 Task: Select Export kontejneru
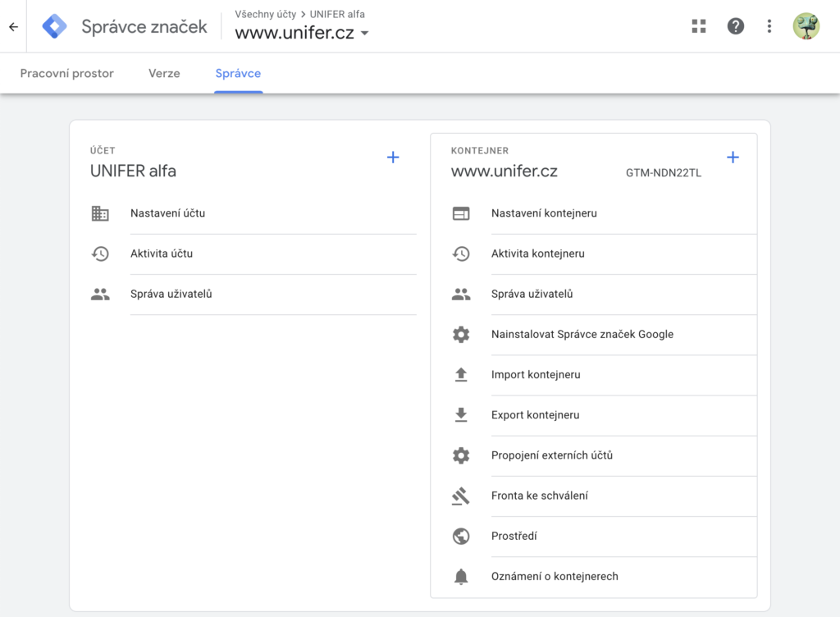point(535,415)
